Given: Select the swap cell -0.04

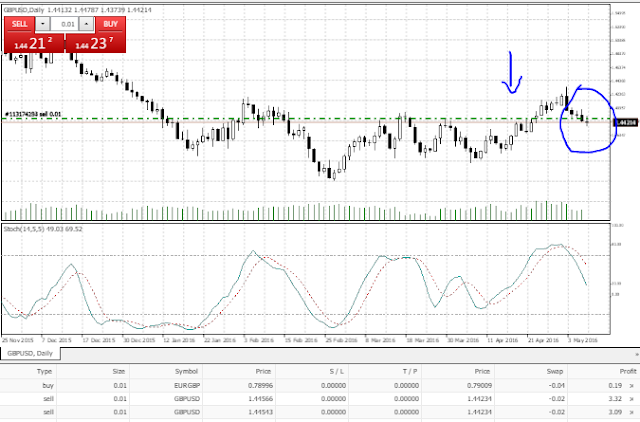Looking at the screenshot, I should [557, 386].
